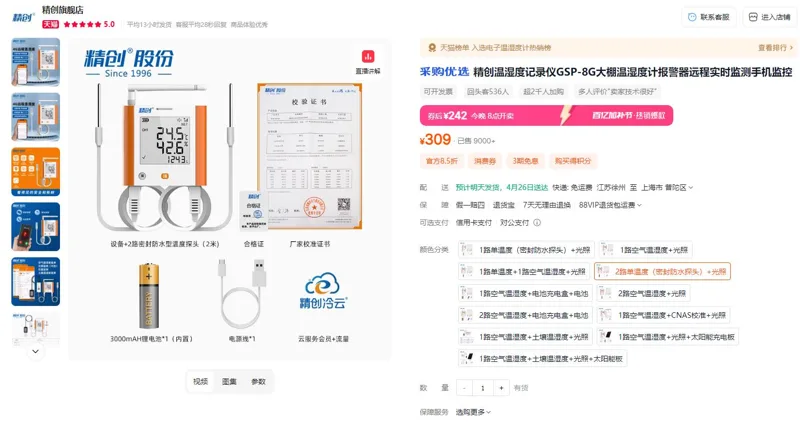Image resolution: width=800 pixels, height=424 pixels.
Task: Click the 采购优选 label in title
Action: pos(444,72)
